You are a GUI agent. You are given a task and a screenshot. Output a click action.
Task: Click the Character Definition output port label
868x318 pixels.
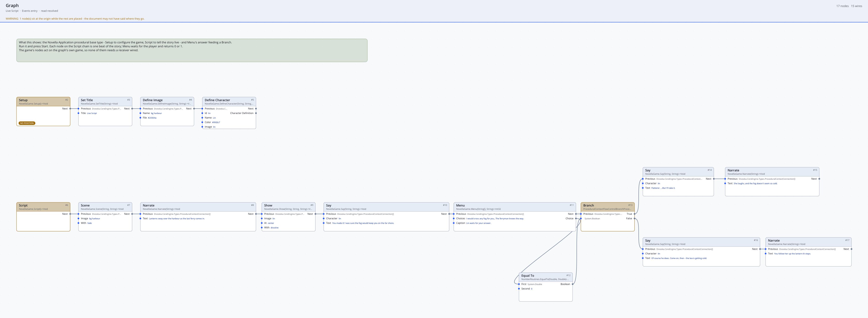[242, 113]
